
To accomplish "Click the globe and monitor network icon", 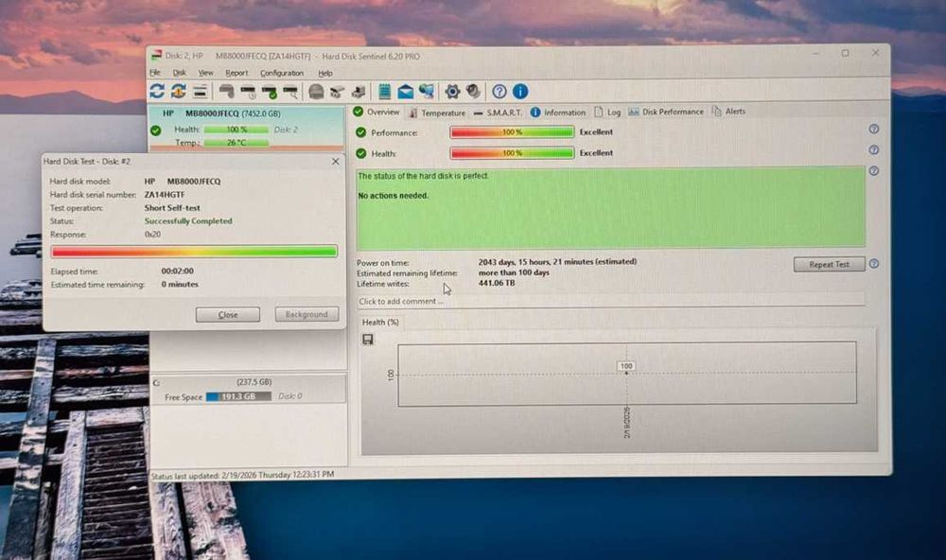I will (427, 92).
